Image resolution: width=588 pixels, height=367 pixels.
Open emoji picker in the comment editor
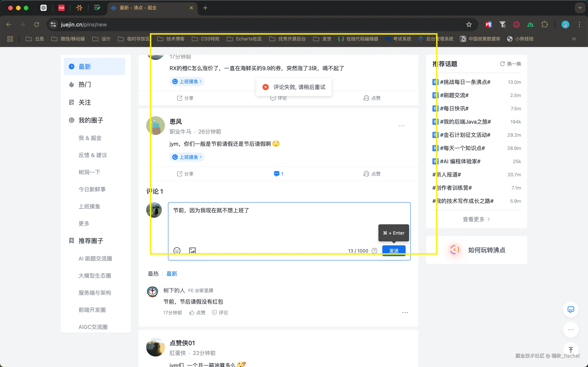pyautogui.click(x=177, y=251)
